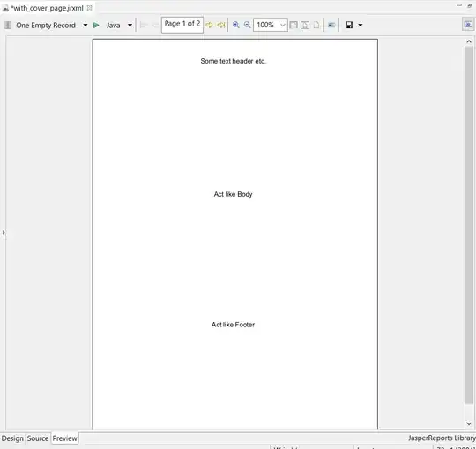Select the with_cover_page.jrxml editor tab
Screen dimensions: 476x449
click(x=47, y=8)
